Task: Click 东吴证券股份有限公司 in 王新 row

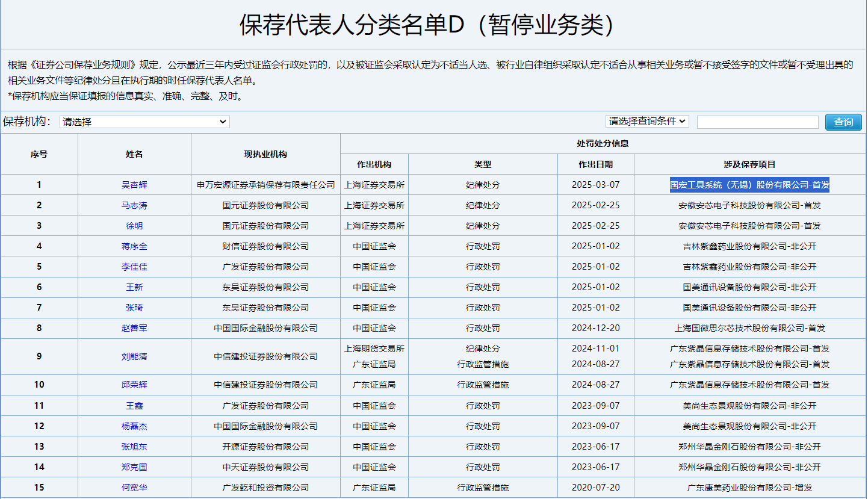Action: (x=265, y=287)
